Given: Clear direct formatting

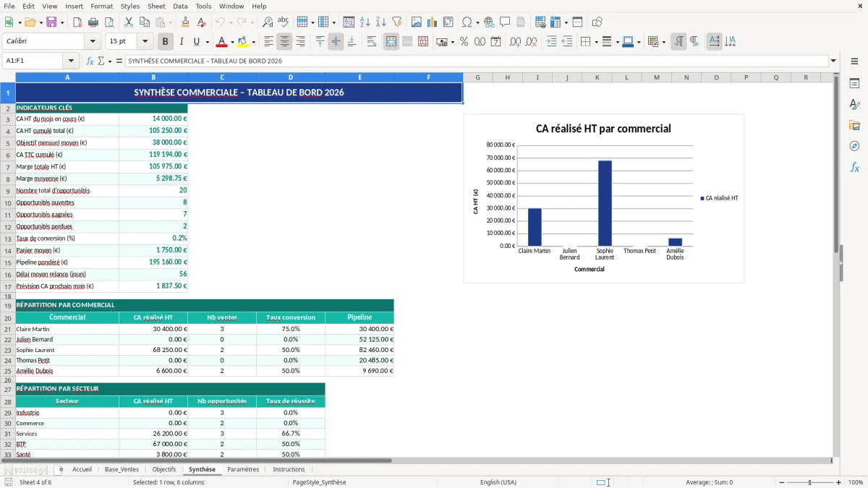Looking at the screenshot, I should (201, 22).
